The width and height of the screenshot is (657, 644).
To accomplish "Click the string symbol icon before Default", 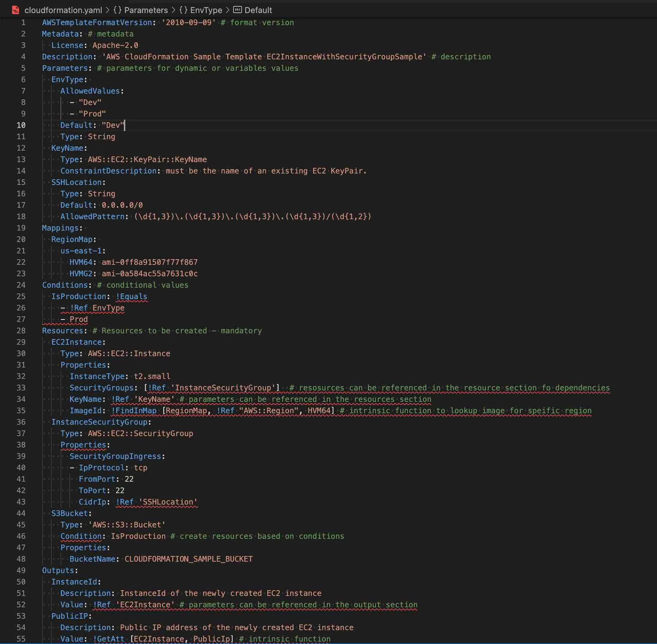I will point(238,10).
